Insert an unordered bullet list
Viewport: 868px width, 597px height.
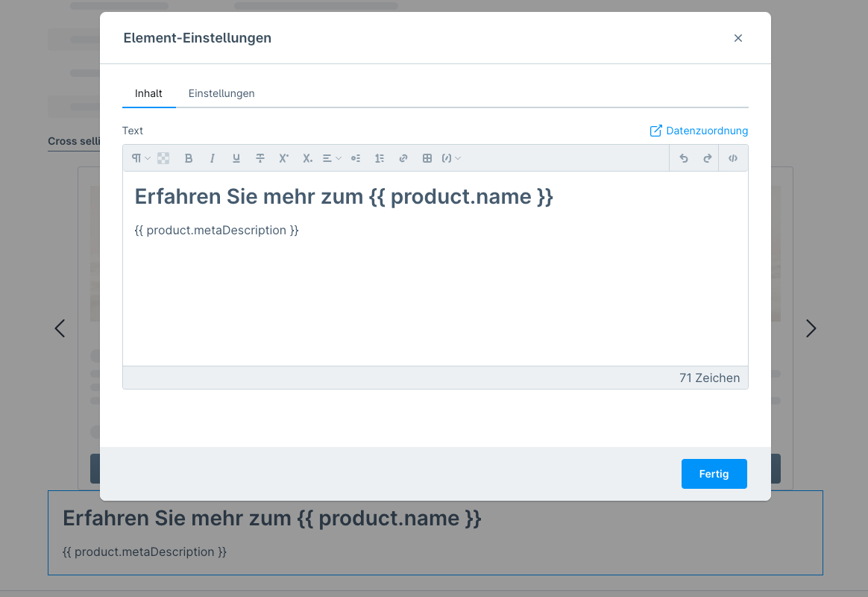tap(356, 158)
